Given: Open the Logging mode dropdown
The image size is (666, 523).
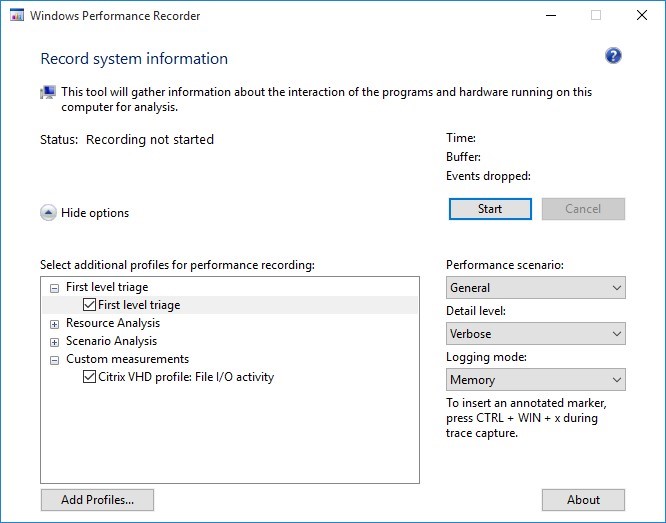Looking at the screenshot, I should coord(535,380).
